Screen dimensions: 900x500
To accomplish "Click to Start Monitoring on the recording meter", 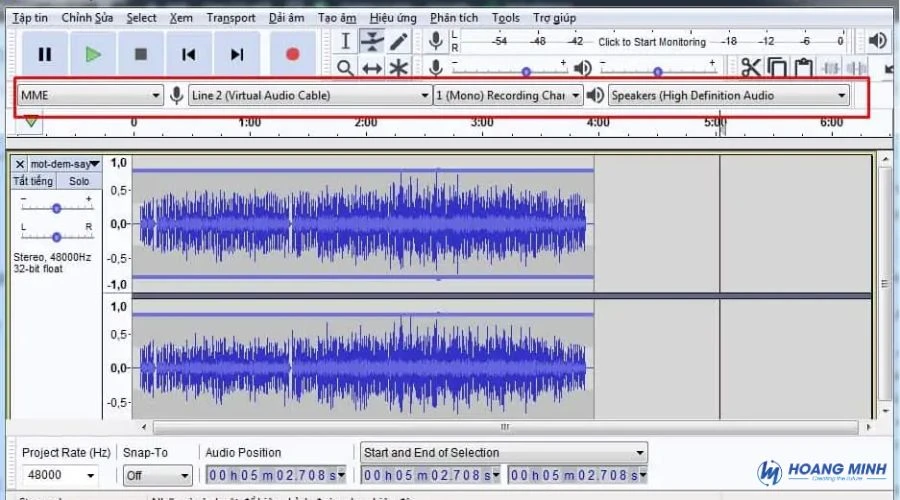I will (x=652, y=41).
